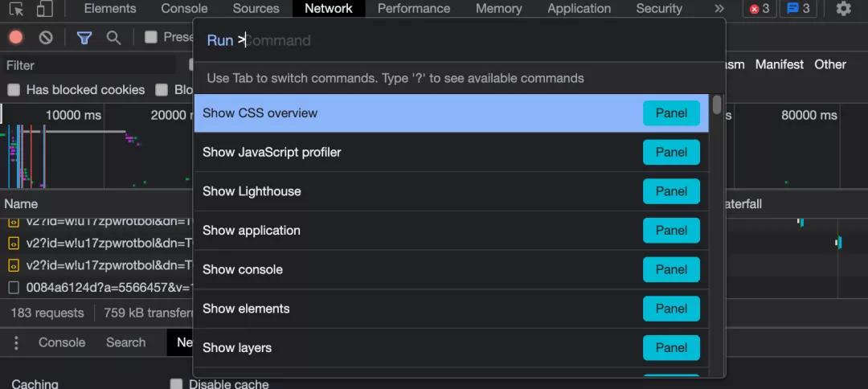Open errors counter showing 3 errors
Viewport: 868px width, 389px height.
(x=759, y=8)
